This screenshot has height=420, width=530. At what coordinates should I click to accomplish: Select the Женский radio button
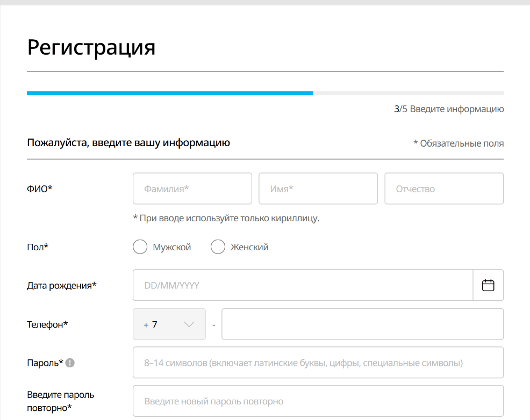click(x=218, y=247)
